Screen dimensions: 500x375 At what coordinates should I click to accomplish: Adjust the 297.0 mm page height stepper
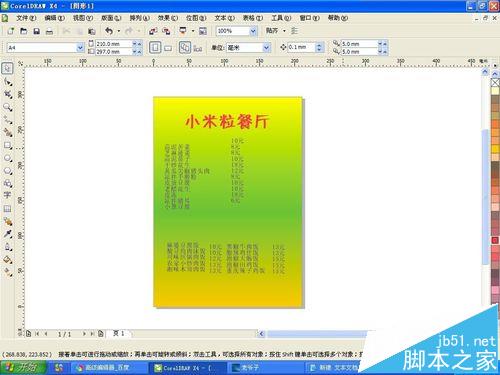pos(137,52)
